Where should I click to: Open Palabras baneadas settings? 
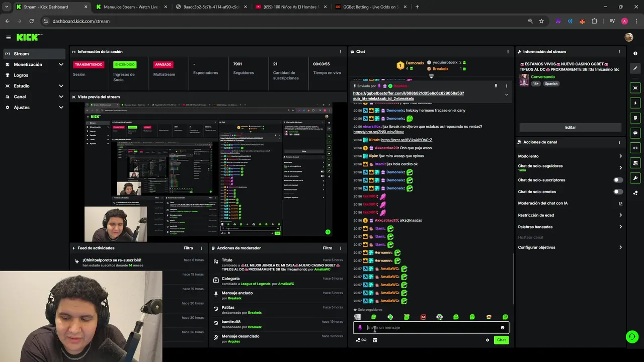[570, 227]
